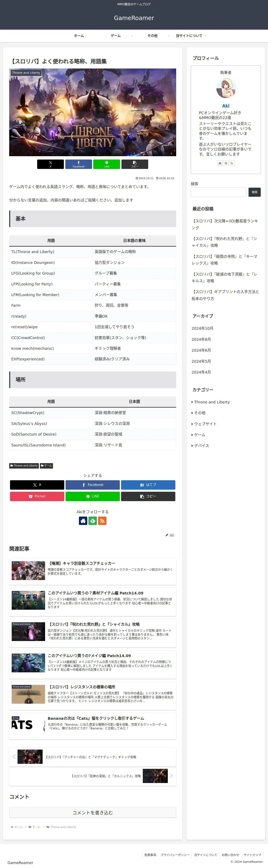This screenshot has height=868, width=268.
Task: Click コメントを書き込む button
Action: click(x=93, y=812)
